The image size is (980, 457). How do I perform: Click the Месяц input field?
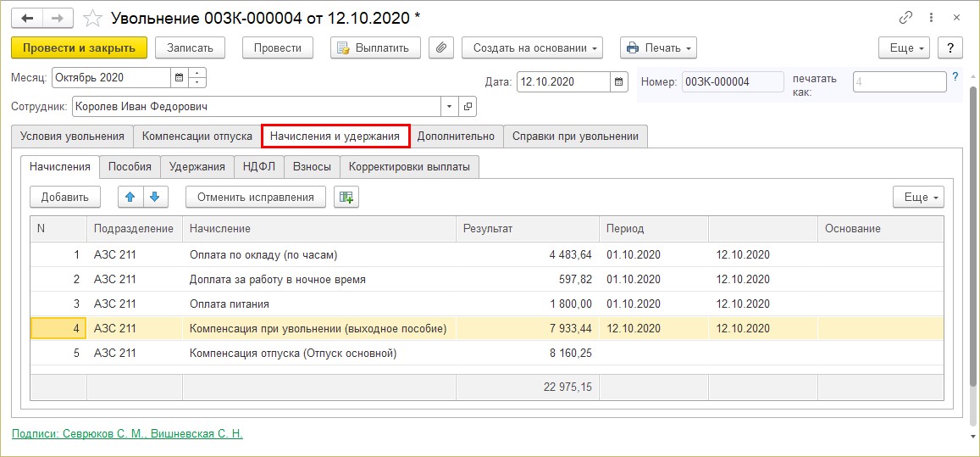pyautogui.click(x=111, y=78)
